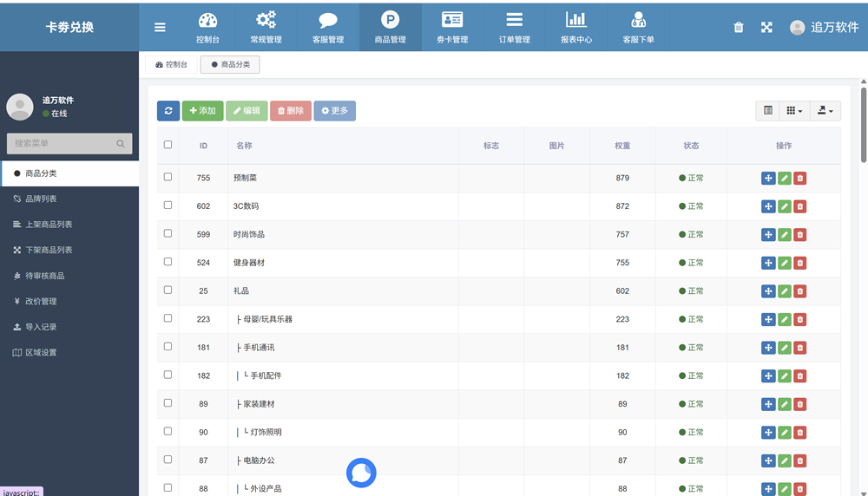Screen dimensions: 868x496
Task: Expand the 更多 dropdown button
Action: (x=334, y=111)
